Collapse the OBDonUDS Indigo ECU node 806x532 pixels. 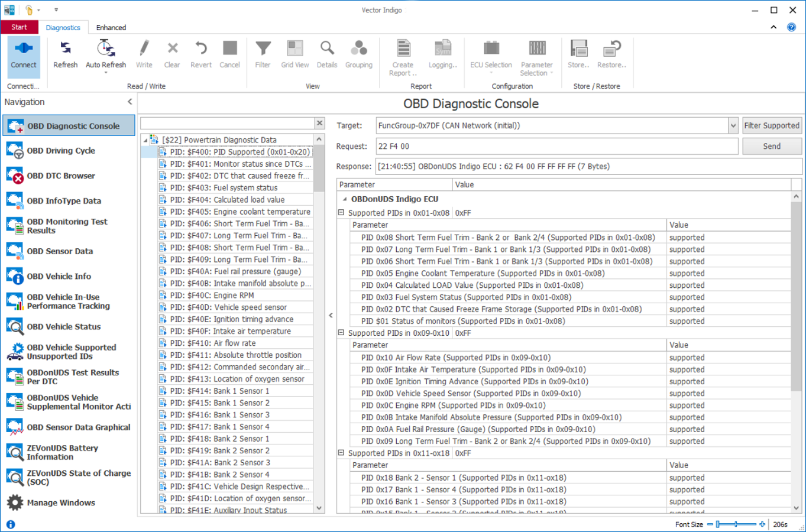(345, 199)
